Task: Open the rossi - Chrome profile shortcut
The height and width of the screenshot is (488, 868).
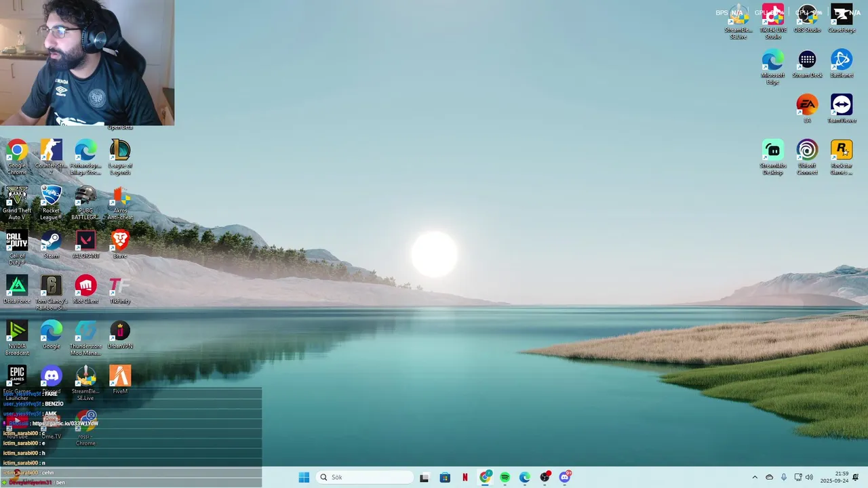Action: click(x=85, y=428)
